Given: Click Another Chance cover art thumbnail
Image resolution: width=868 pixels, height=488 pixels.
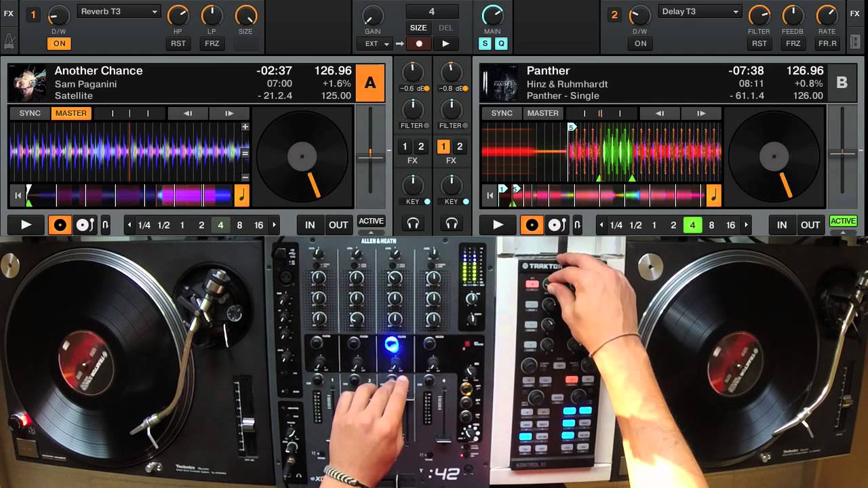Looking at the screenshot, I should pos(28,83).
